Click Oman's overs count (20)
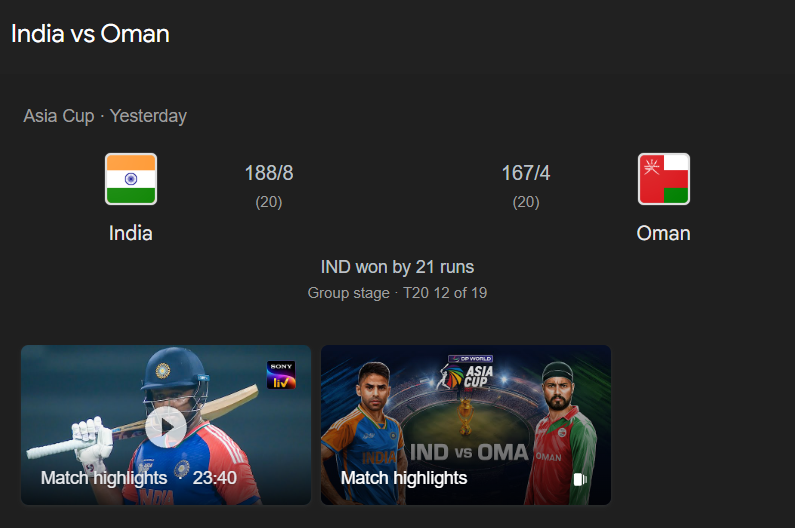This screenshot has width=795, height=528. 526,202
